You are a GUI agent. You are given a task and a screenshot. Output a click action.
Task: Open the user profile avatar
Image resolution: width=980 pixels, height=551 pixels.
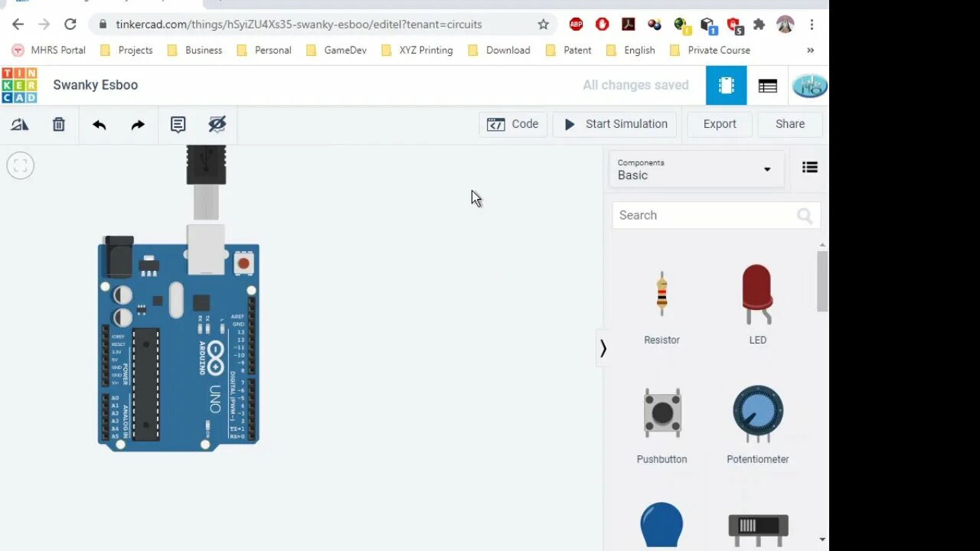point(809,85)
